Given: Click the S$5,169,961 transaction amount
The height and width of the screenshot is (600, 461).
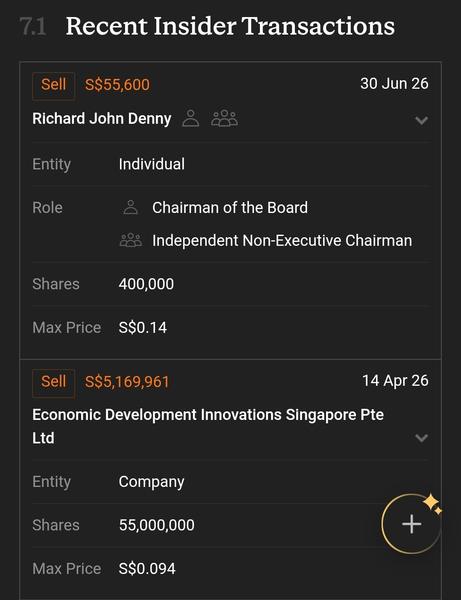Looking at the screenshot, I should [x=127, y=382].
